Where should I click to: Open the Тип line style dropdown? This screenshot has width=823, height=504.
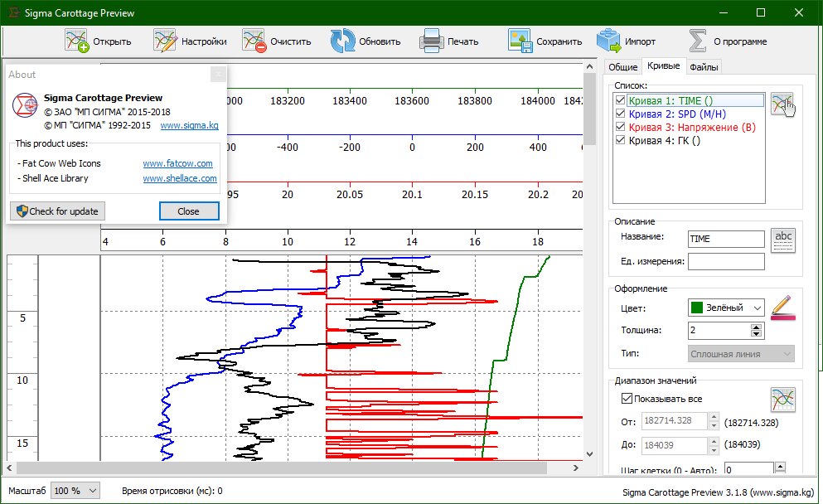pyautogui.click(x=741, y=354)
